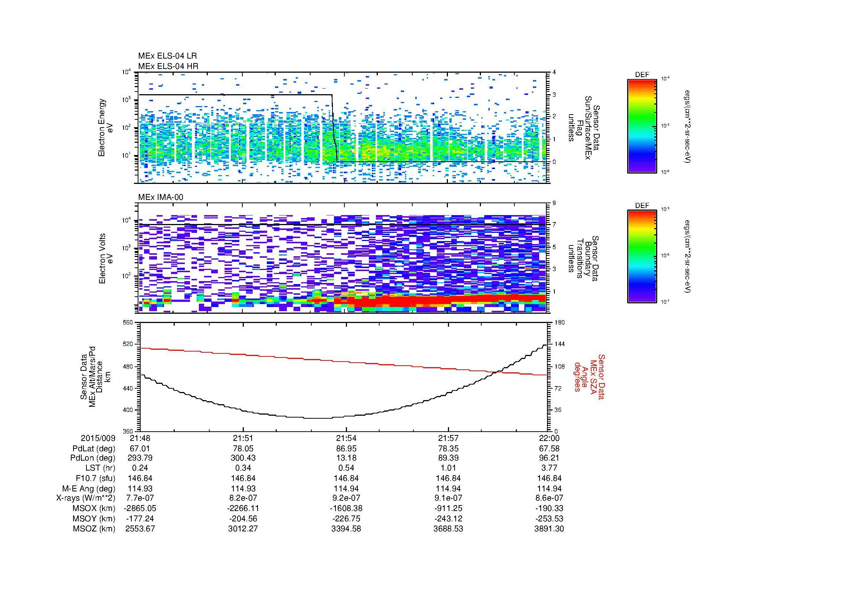868x613 pixels.
Task: Click the 'Electron Energy eV' axis label
Action: pos(106,128)
